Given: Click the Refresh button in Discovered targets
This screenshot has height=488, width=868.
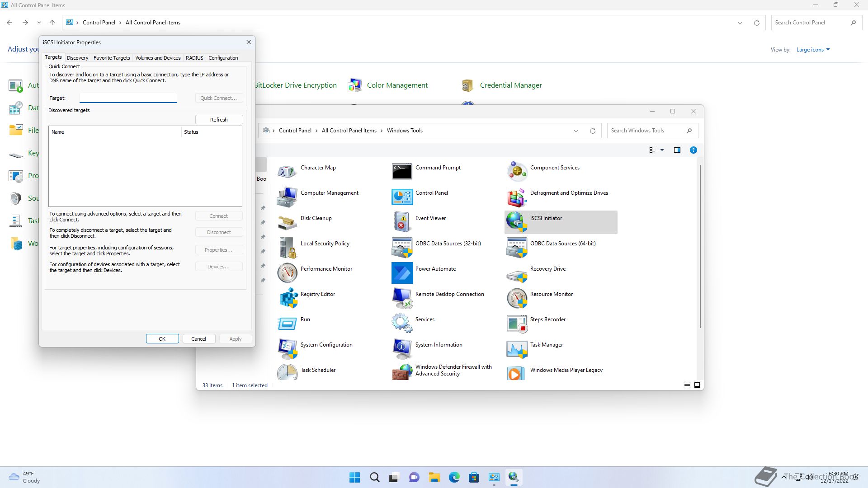Looking at the screenshot, I should point(219,120).
